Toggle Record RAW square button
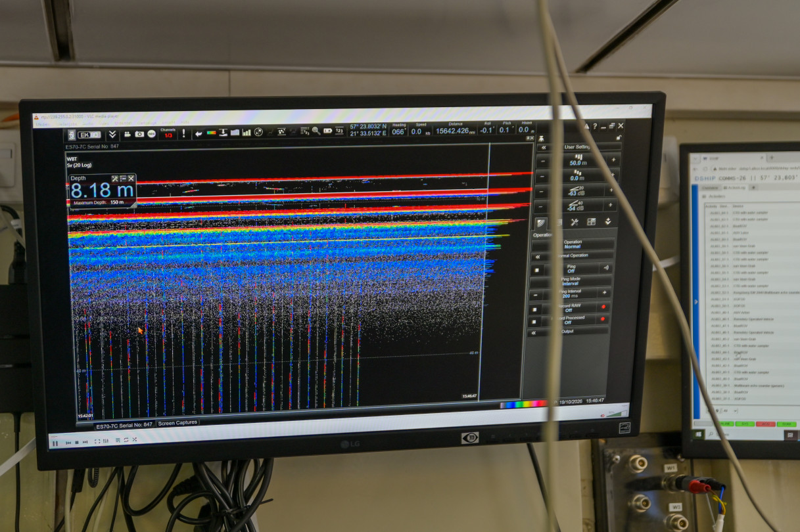 536,309
